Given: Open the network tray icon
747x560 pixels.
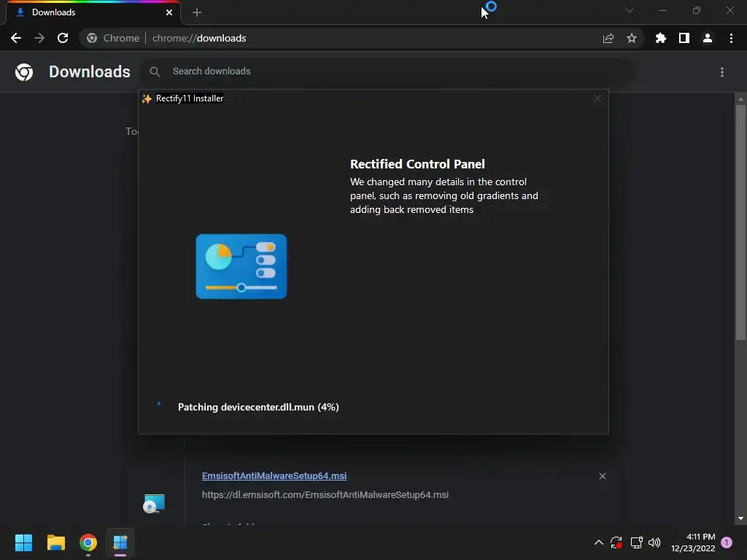Looking at the screenshot, I should click(x=636, y=542).
